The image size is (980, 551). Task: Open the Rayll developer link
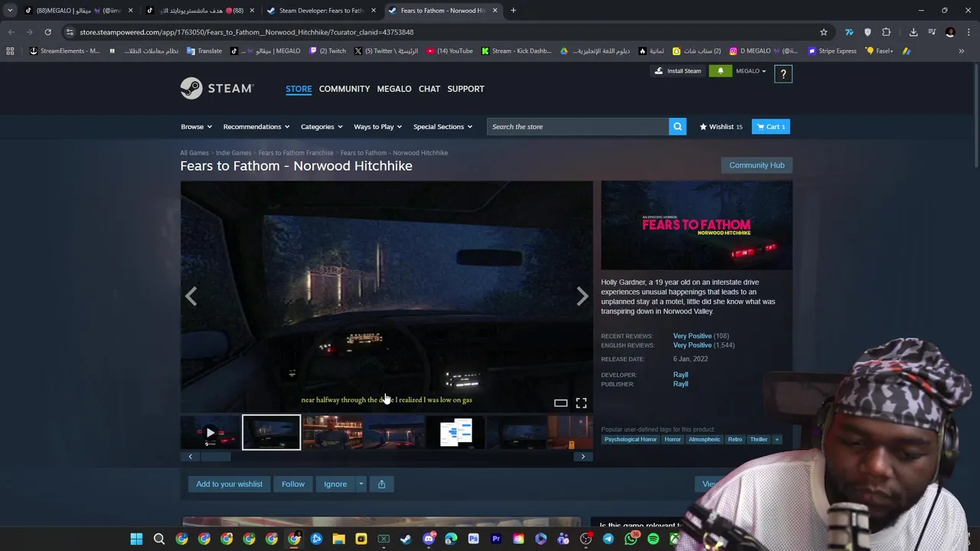[x=681, y=375]
